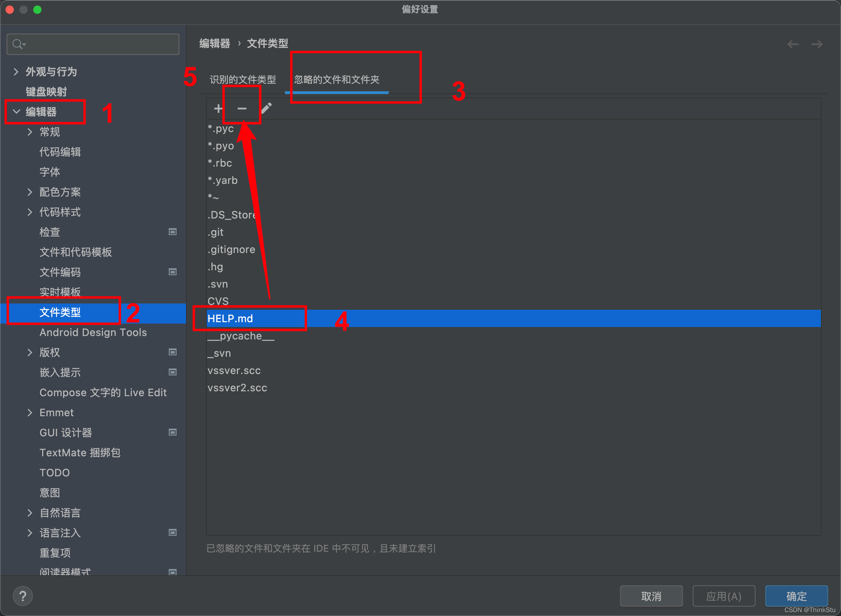Open 文件和代码模板 settings page
This screenshot has width=841, height=616.
click(76, 252)
